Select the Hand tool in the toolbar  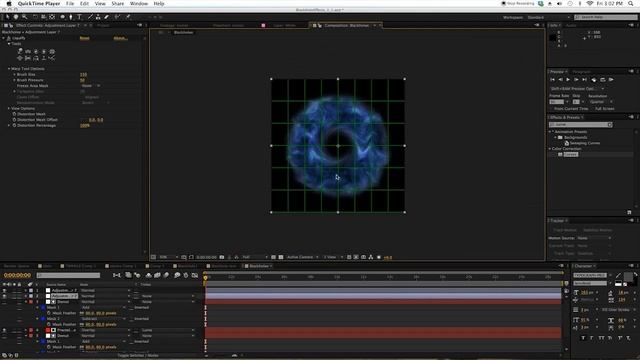[16, 17]
